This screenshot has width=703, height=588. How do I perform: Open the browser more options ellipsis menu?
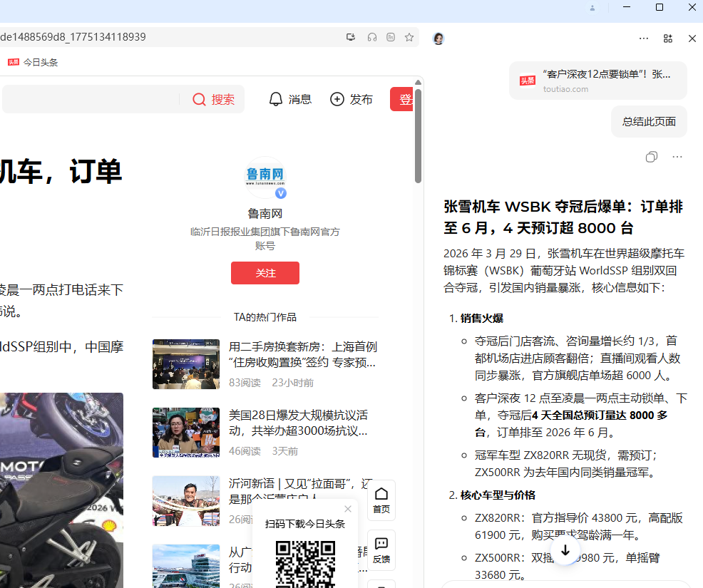(644, 38)
